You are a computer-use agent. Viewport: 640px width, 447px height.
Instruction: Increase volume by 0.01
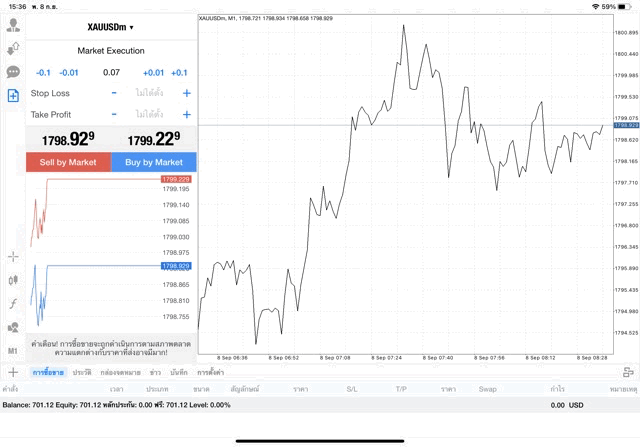click(x=153, y=73)
